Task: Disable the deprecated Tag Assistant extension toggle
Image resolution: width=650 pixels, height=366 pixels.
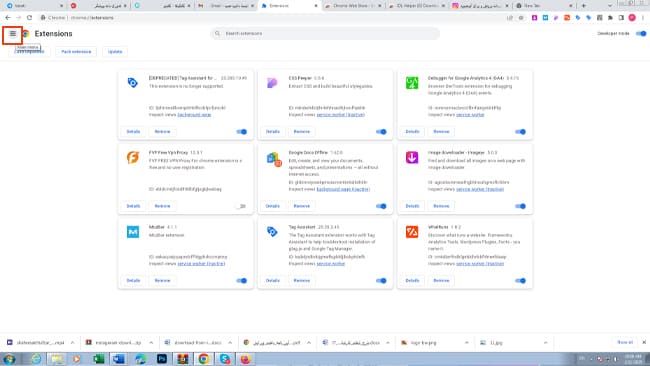Action: [x=242, y=132]
